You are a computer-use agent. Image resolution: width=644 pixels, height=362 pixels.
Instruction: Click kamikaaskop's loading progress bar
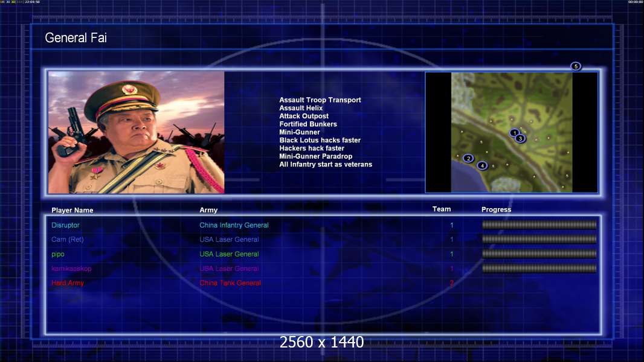[x=539, y=268]
